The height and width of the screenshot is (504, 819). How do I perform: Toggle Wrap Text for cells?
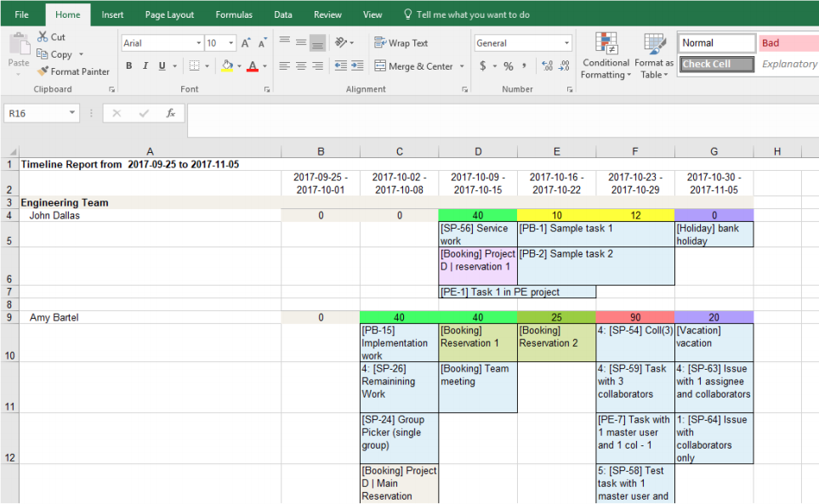click(401, 43)
